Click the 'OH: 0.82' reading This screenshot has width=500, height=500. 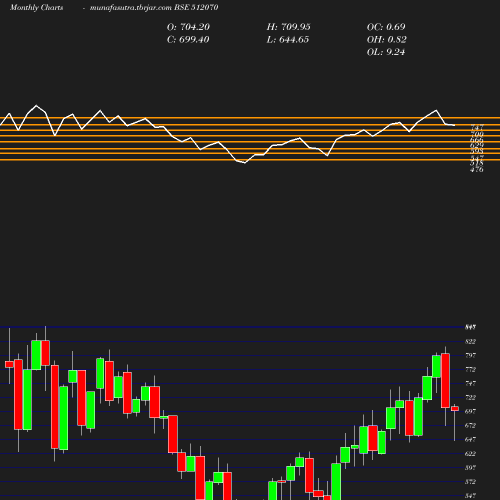(x=387, y=40)
